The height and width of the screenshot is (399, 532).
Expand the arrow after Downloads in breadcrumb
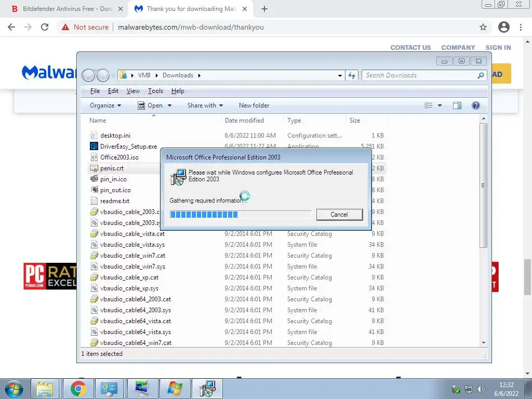pos(199,75)
